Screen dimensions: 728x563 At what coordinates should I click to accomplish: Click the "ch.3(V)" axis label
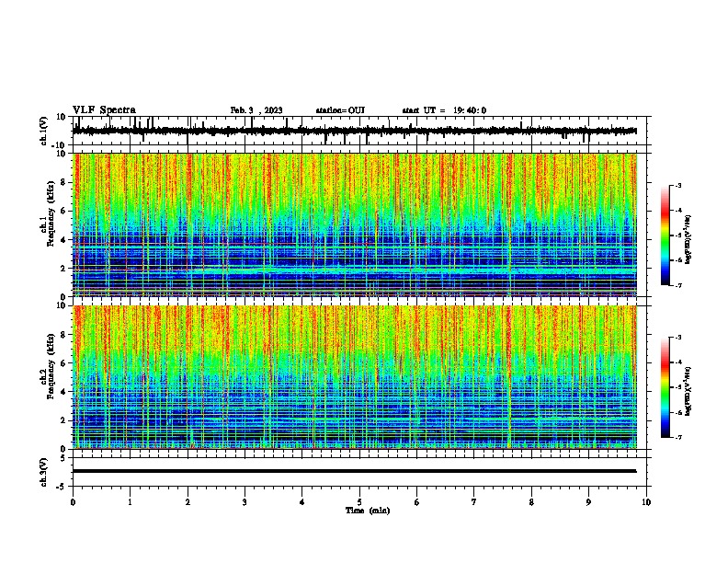[44, 472]
